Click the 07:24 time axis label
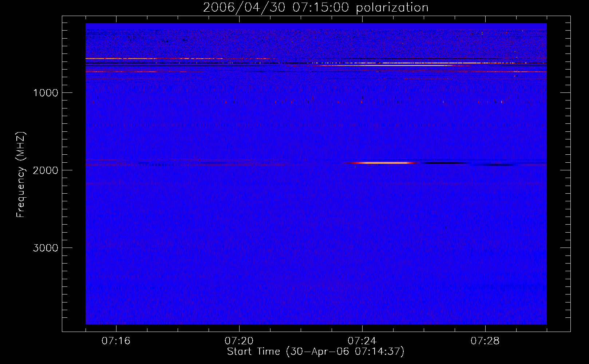This screenshot has width=589, height=364. pyautogui.click(x=362, y=341)
